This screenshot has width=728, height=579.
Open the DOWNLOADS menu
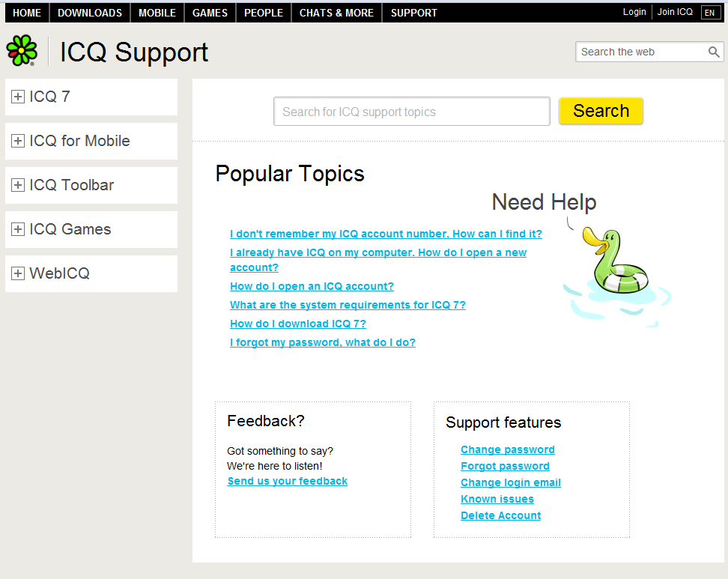pos(90,13)
